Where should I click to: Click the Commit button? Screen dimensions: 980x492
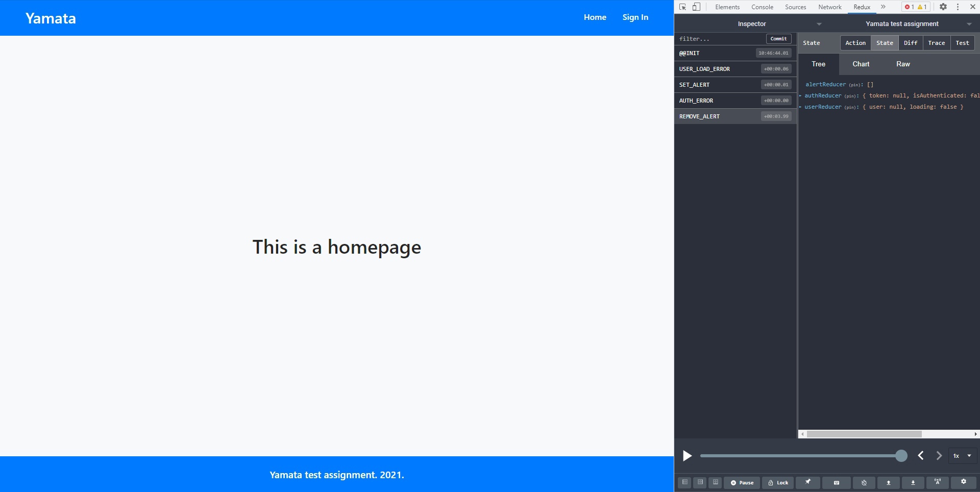[779, 39]
